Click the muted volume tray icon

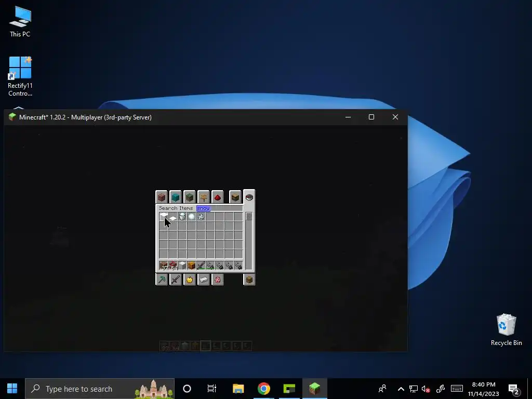(x=425, y=389)
